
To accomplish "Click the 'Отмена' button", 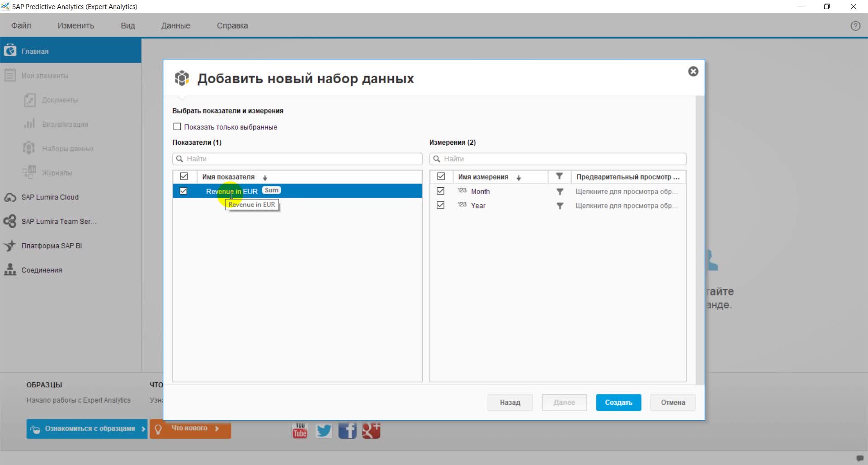I will tap(673, 402).
